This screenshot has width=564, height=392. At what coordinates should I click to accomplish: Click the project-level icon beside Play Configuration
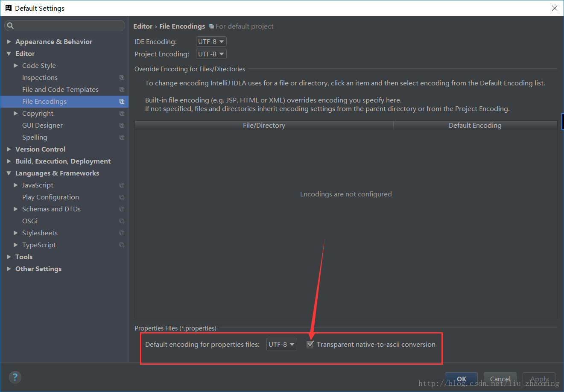point(122,197)
